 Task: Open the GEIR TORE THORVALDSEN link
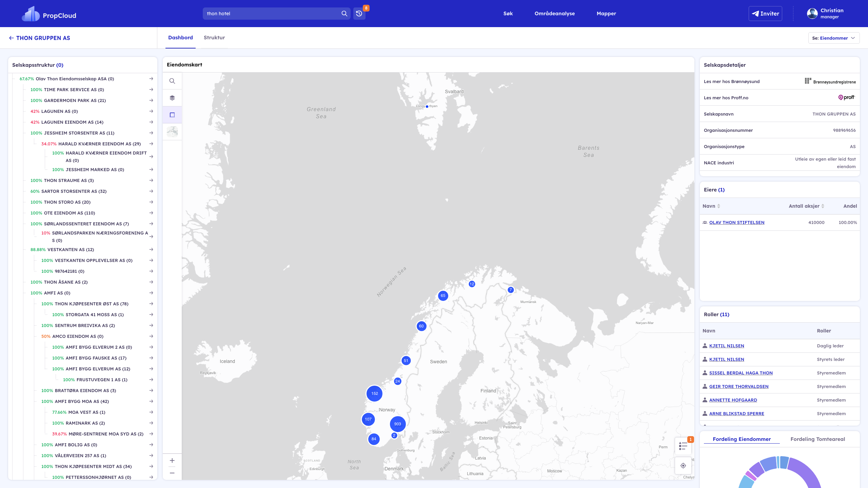coord(739,386)
